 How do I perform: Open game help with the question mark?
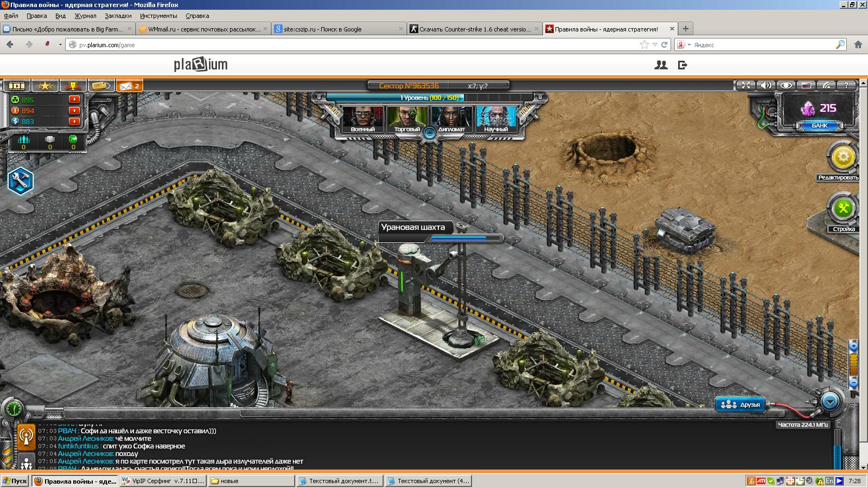pos(846,85)
